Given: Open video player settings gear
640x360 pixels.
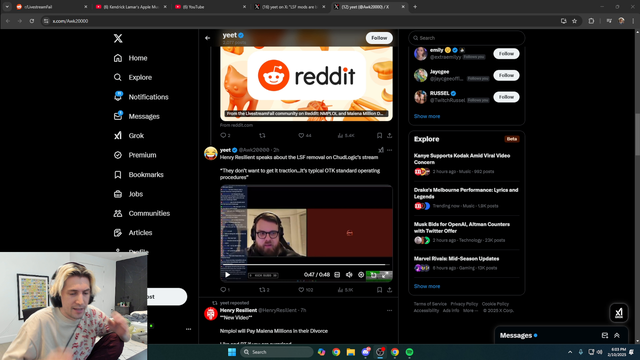Looking at the screenshot, I should (361, 275).
